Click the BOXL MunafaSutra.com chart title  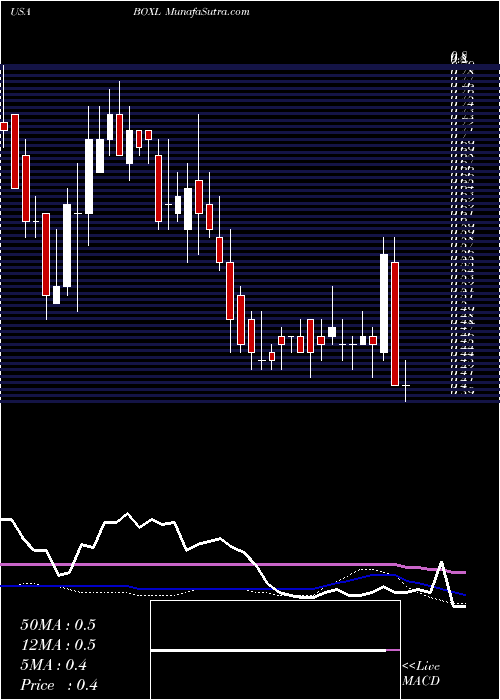pyautogui.click(x=191, y=12)
